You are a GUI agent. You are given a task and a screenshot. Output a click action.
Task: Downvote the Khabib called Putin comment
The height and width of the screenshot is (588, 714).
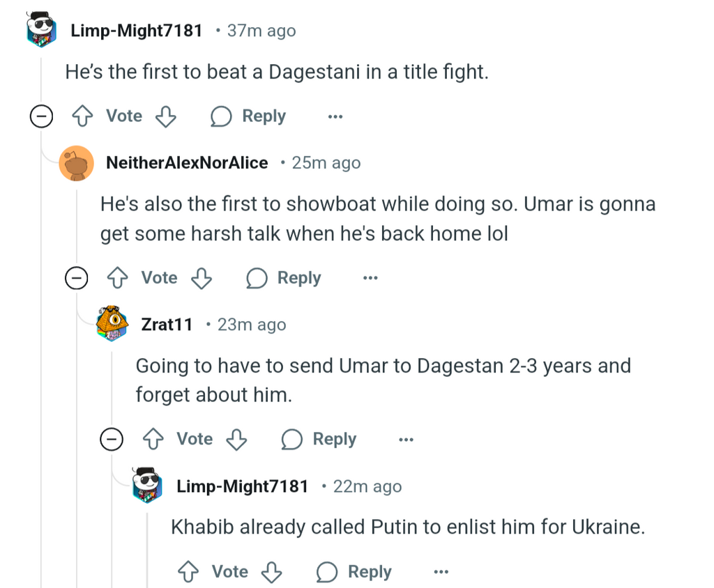click(x=271, y=572)
